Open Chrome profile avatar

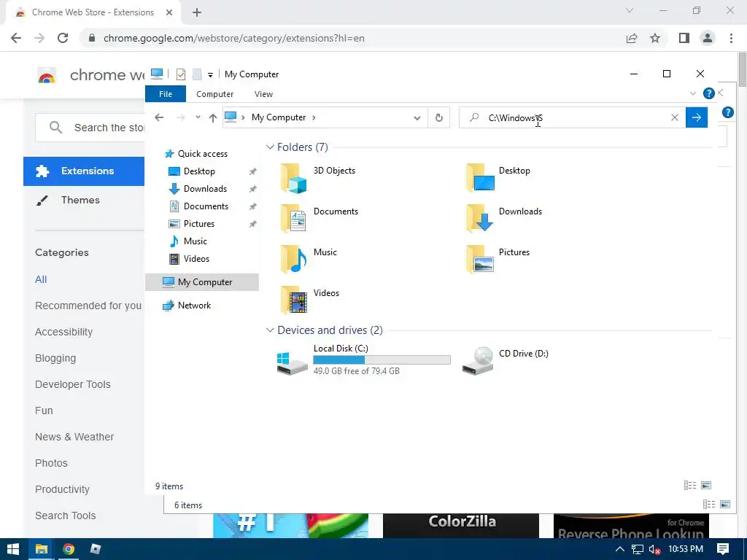click(x=708, y=38)
